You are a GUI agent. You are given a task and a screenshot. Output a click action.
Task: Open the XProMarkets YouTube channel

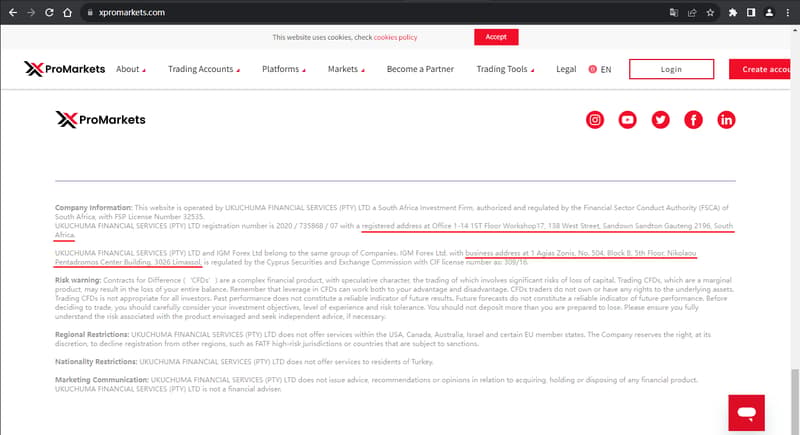628,120
